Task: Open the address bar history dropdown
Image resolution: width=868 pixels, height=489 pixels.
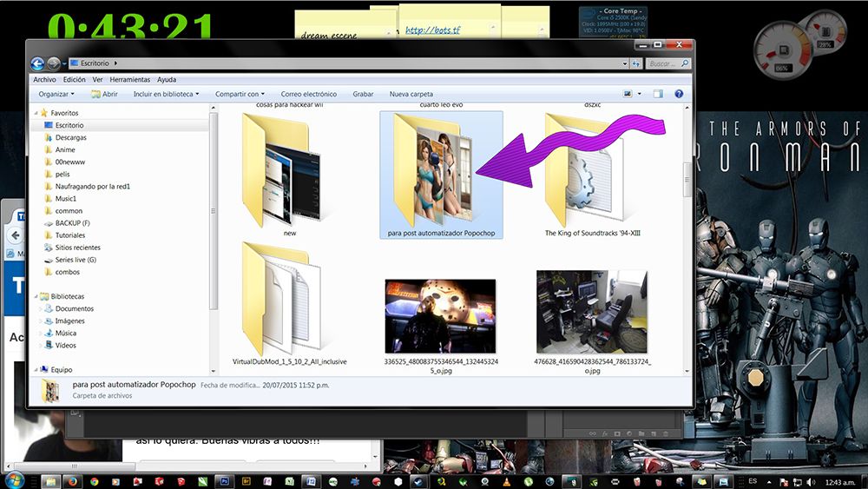Action: (x=625, y=63)
